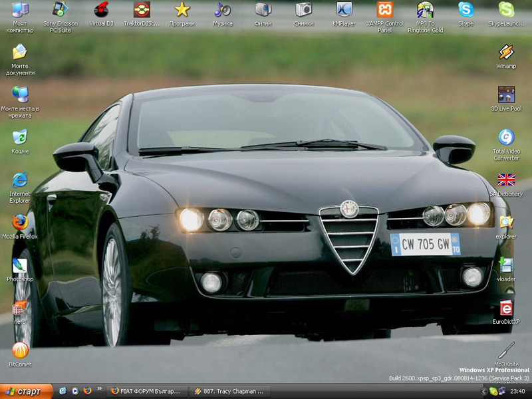Open the BitComet desktop icon
Image resolution: width=532 pixels, height=399 pixels.
20,350
